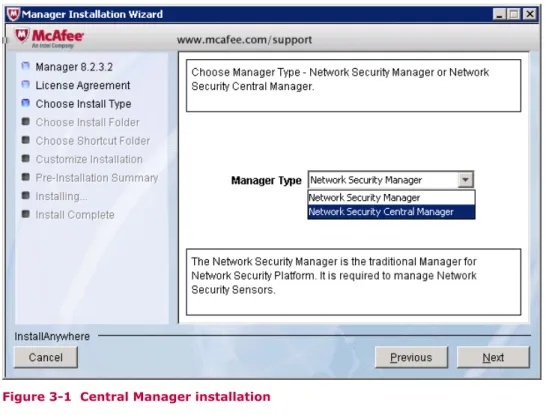Click the License Agreement step label
Viewport: 546px width, 415px height.
83,85
